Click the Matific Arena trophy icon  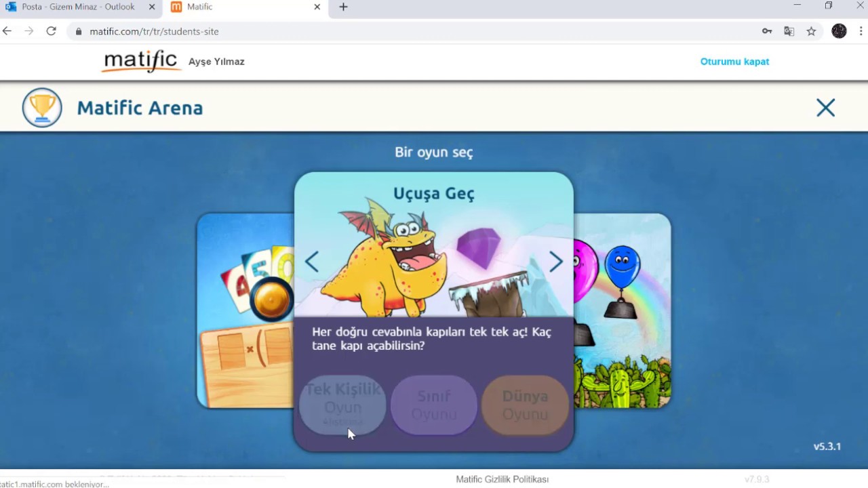coord(42,108)
